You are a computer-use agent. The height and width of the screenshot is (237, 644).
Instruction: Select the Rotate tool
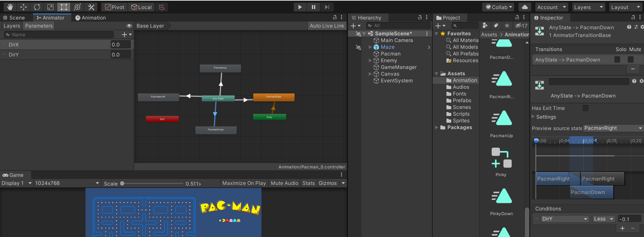tap(37, 7)
